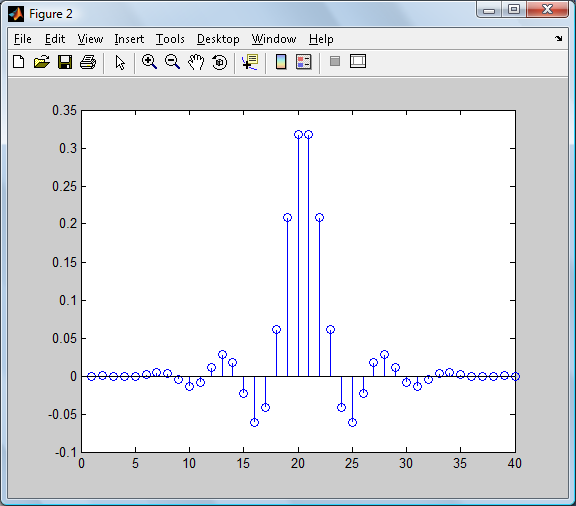Select the Pan hand tool

click(196, 62)
